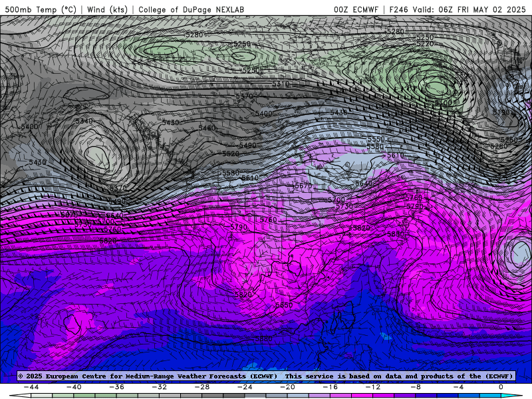The width and height of the screenshot is (532, 399).
Task: Click the -24 color scale label
Action: 245,387
